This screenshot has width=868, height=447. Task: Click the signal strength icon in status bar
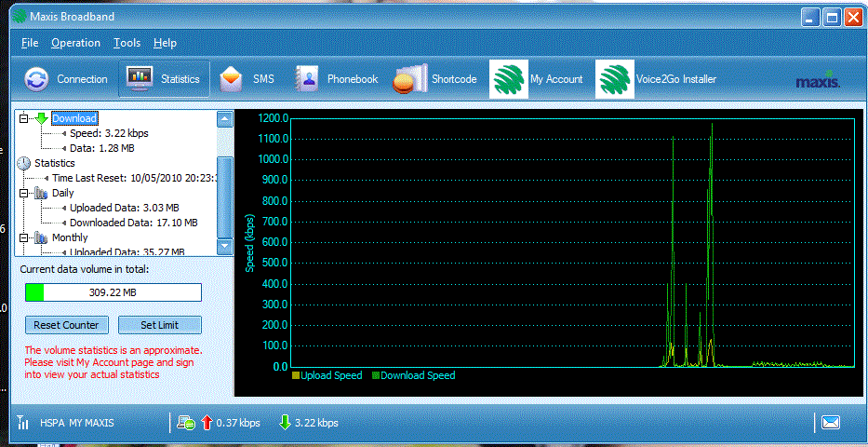pos(22,423)
